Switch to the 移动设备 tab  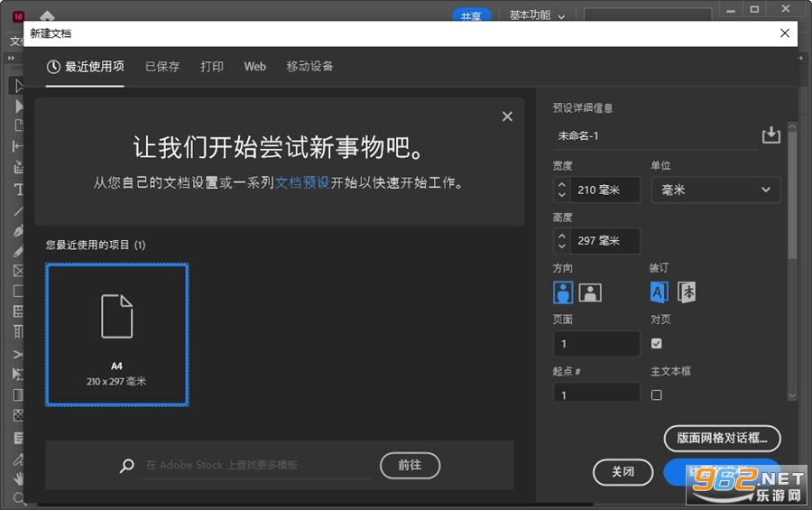309,66
